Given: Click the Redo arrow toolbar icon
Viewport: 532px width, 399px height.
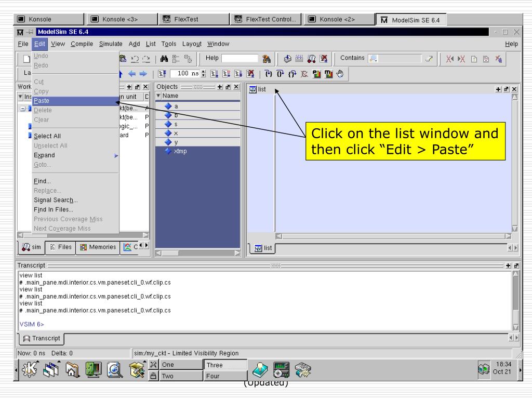Looking at the screenshot, I should click(146, 59).
